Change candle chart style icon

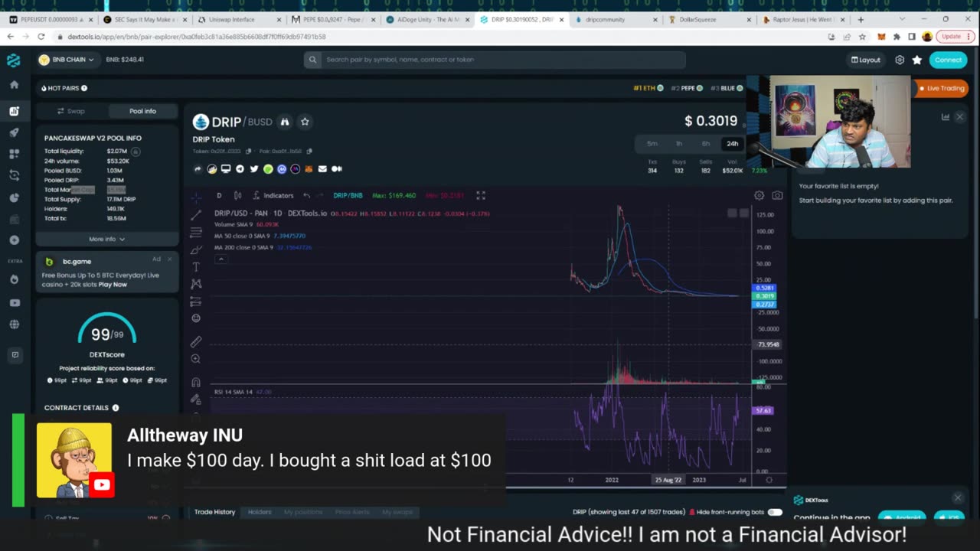237,196
